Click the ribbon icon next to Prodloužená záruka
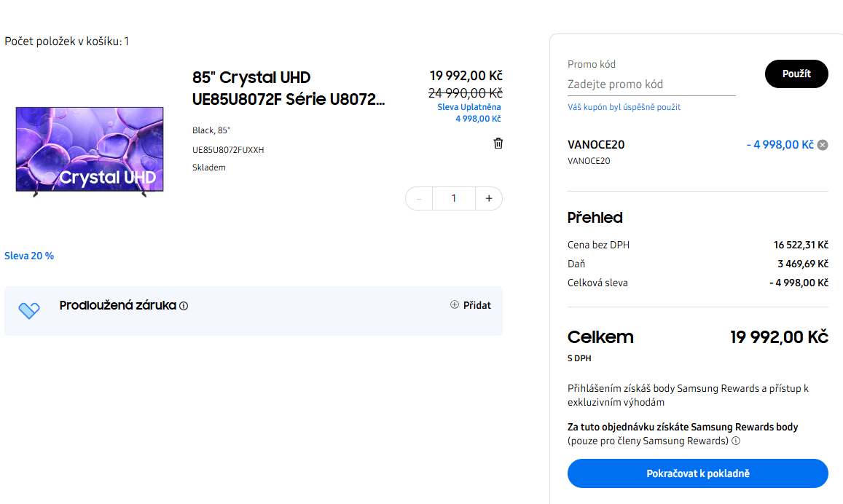Viewport: 843px width, 504px height. [x=29, y=310]
